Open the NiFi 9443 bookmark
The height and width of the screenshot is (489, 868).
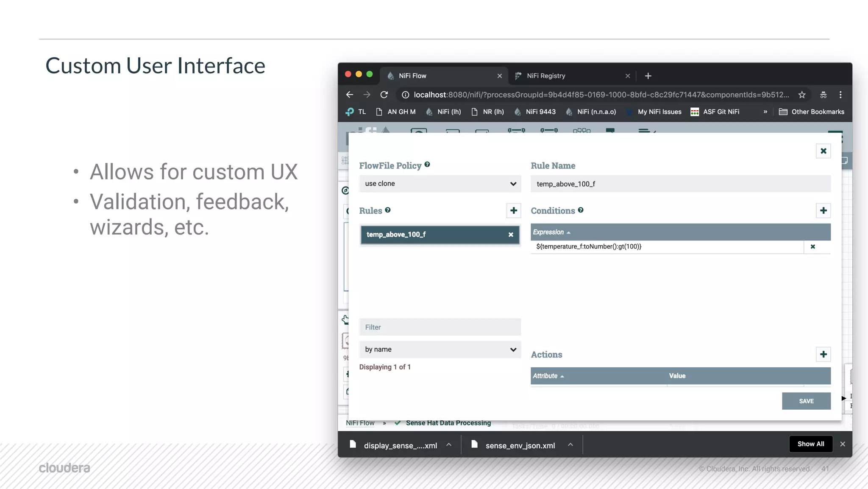(534, 112)
